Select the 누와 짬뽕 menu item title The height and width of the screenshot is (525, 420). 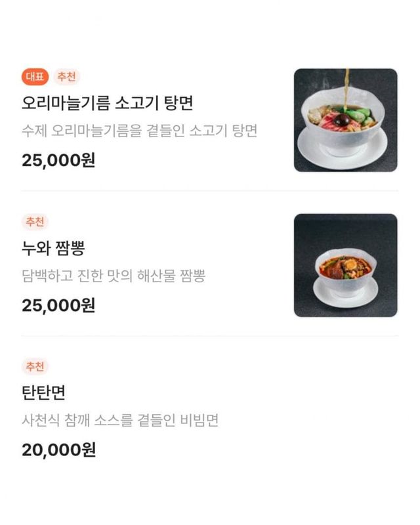pos(53,249)
